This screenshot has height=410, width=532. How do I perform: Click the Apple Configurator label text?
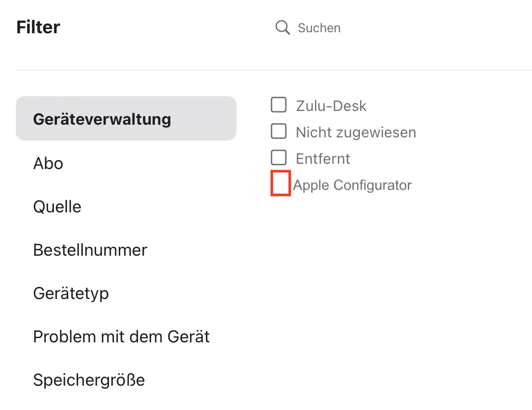tap(353, 185)
